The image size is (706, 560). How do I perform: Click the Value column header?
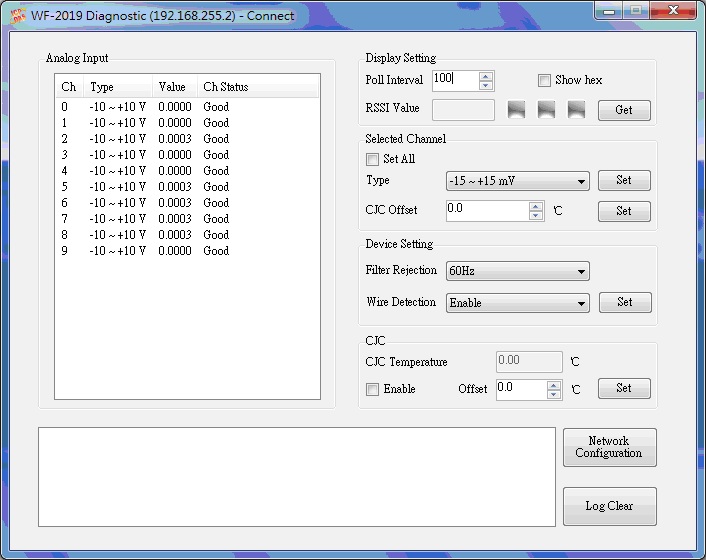[175, 86]
